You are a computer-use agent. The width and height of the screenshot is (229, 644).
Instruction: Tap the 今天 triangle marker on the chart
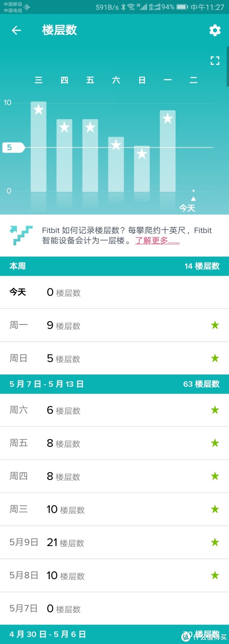tap(194, 199)
